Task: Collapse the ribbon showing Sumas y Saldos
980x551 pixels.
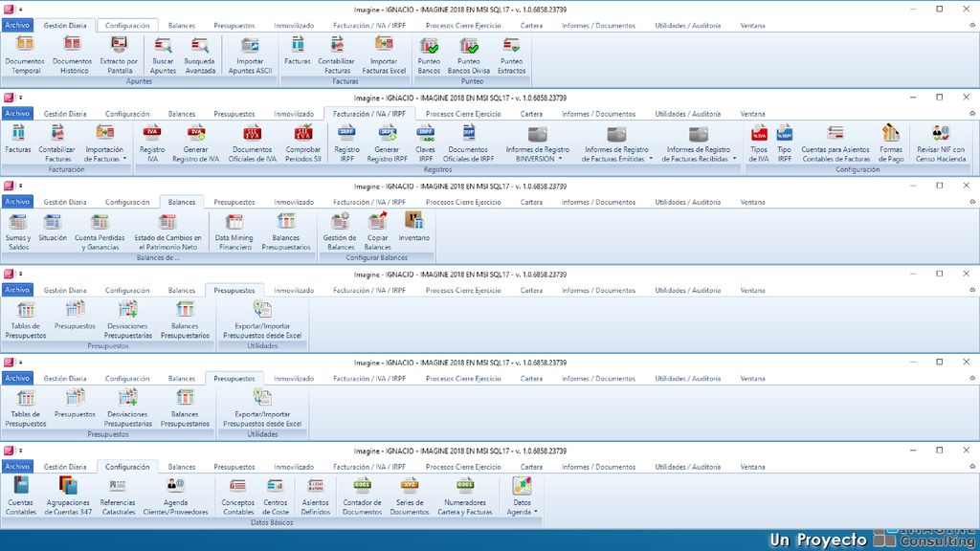Action: [x=972, y=201]
